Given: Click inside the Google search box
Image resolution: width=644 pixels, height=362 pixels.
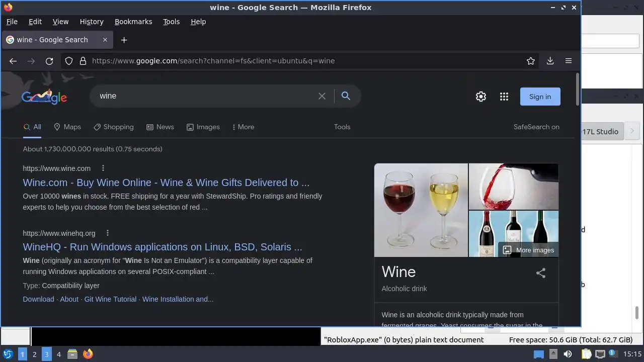Looking at the screenshot, I should coord(206,96).
